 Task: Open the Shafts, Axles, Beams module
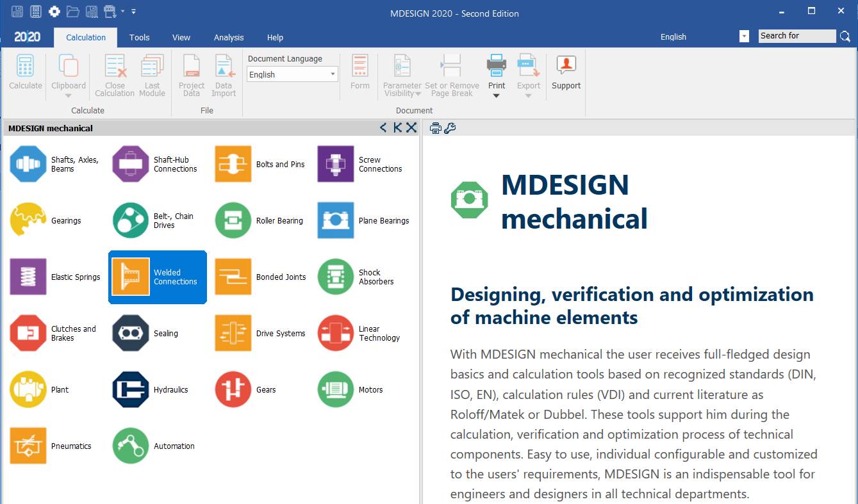tap(55, 164)
